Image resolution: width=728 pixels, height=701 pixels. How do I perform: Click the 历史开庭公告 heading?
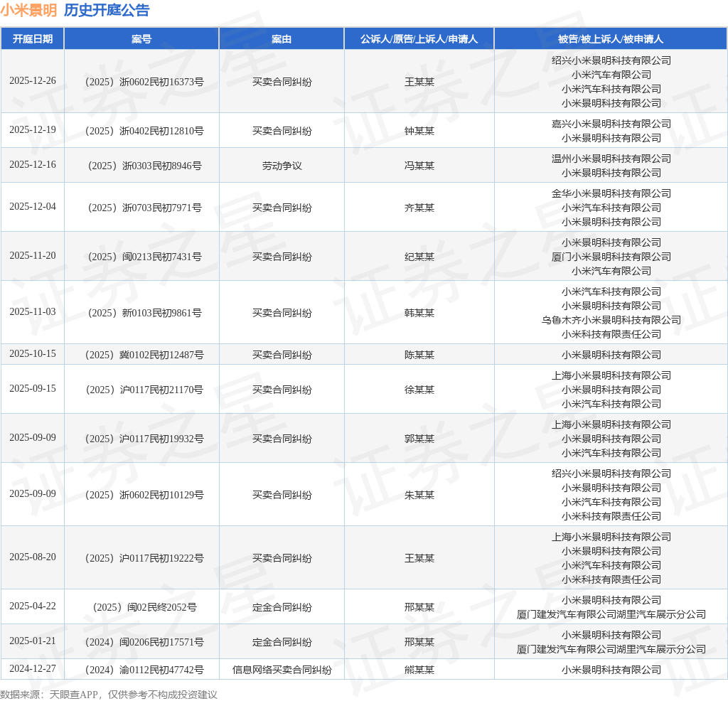pos(107,10)
